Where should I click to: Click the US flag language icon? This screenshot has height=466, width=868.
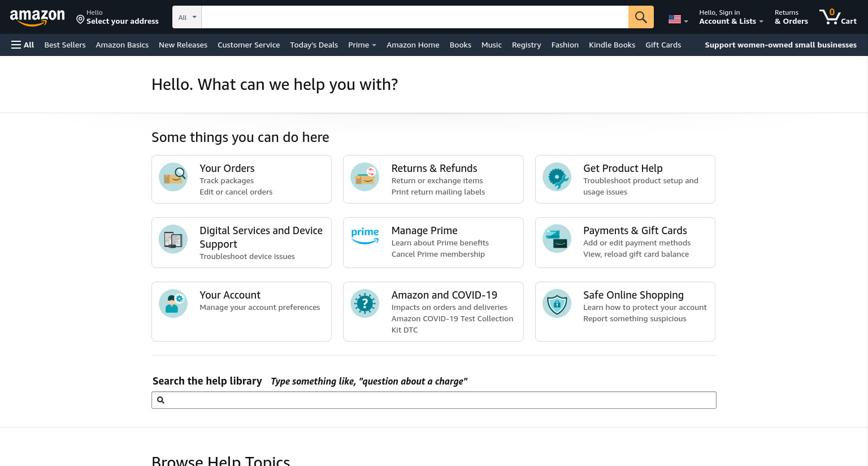(x=675, y=19)
